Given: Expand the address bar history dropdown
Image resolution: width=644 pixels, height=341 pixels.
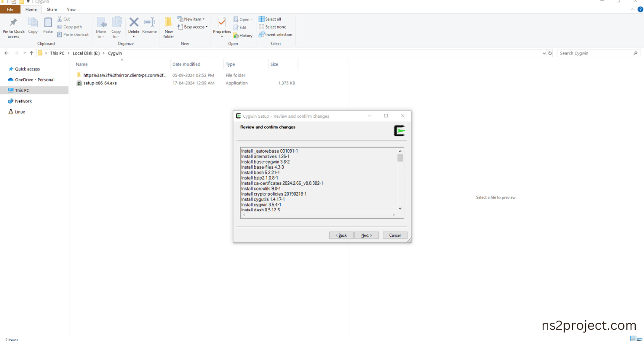Looking at the screenshot, I should tap(544, 53).
